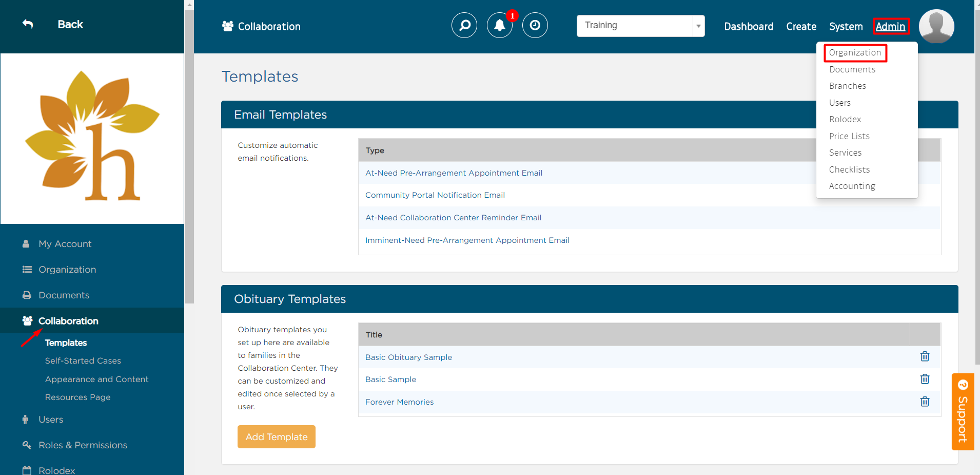
Task: Click the Back label in sidebar
Action: point(70,24)
